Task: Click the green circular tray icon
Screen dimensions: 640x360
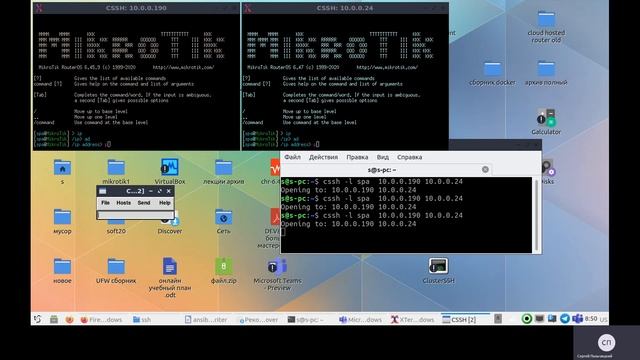Action: tap(527, 319)
